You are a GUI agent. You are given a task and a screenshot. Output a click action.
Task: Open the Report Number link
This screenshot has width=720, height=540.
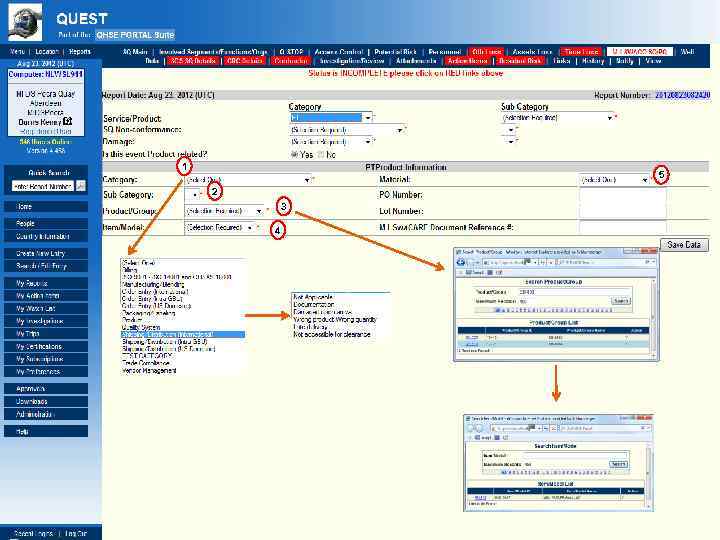[682, 95]
